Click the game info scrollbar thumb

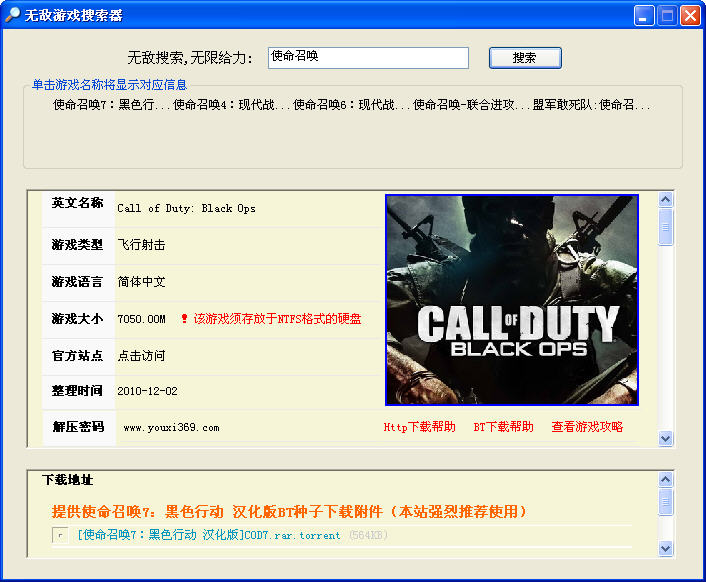[x=665, y=227]
